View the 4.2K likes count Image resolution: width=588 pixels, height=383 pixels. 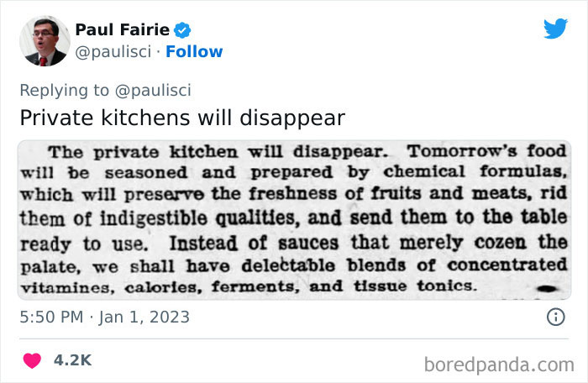click(x=72, y=360)
